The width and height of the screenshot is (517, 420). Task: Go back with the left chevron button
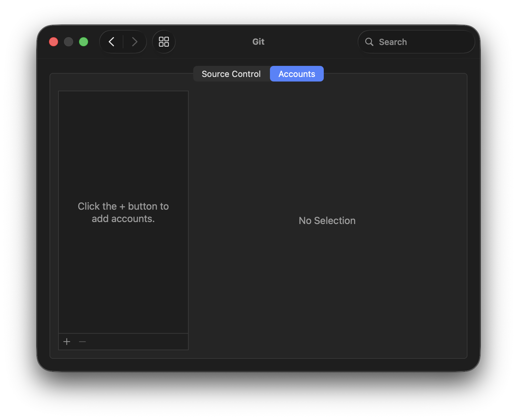pos(112,42)
